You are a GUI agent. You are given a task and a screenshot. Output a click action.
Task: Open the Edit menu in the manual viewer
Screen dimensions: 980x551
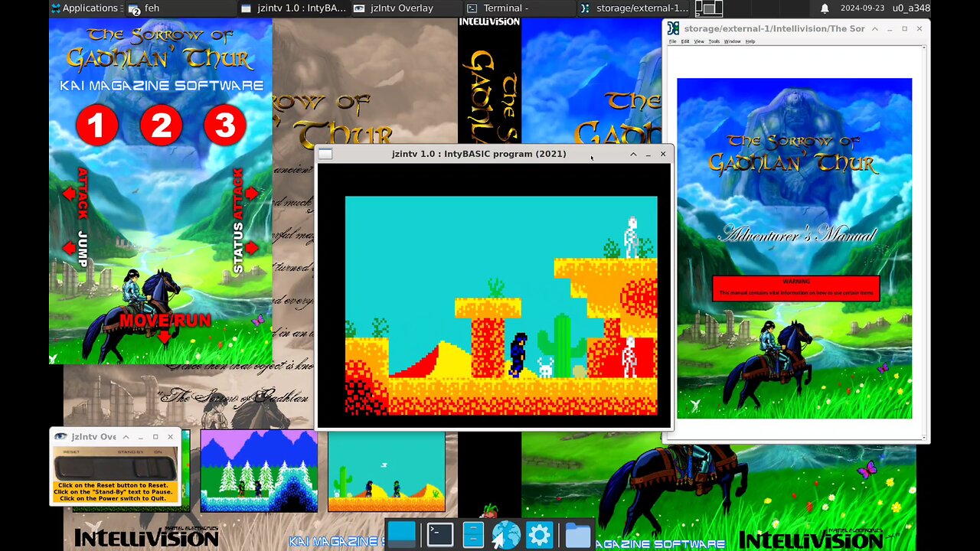[685, 41]
